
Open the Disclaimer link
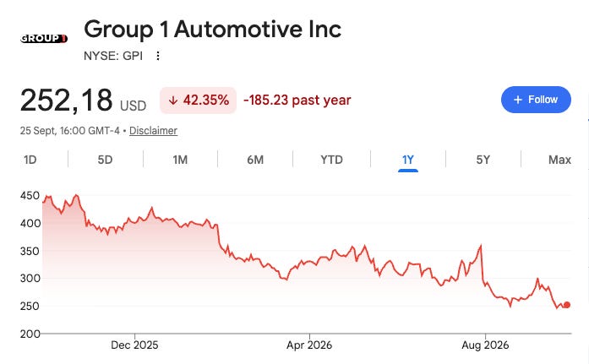coord(153,131)
